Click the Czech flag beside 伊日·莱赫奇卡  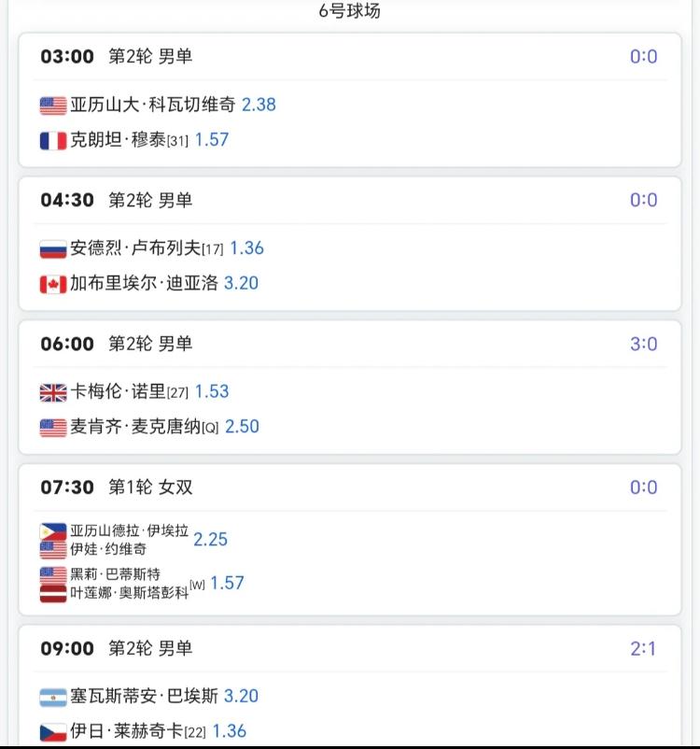[x=53, y=732]
